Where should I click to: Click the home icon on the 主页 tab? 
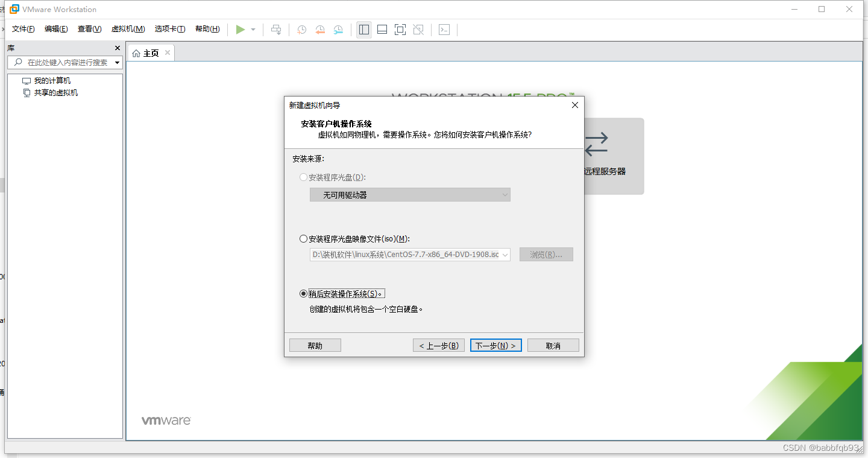[x=136, y=53]
